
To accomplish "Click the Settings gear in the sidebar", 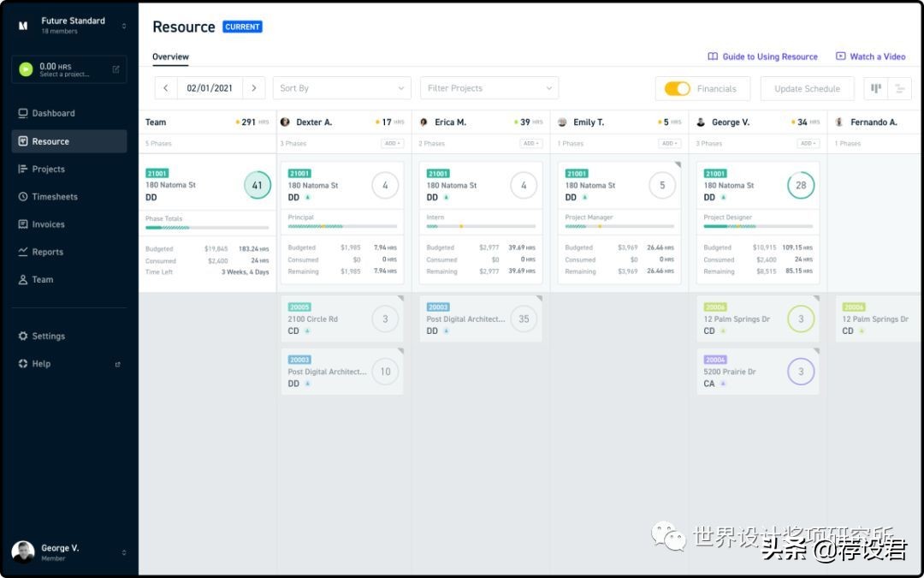I will click(23, 337).
